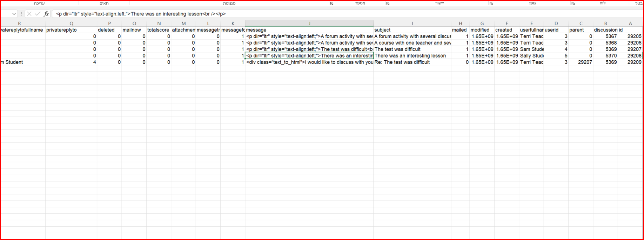Select the 'discussion' header cell

click(x=605, y=30)
